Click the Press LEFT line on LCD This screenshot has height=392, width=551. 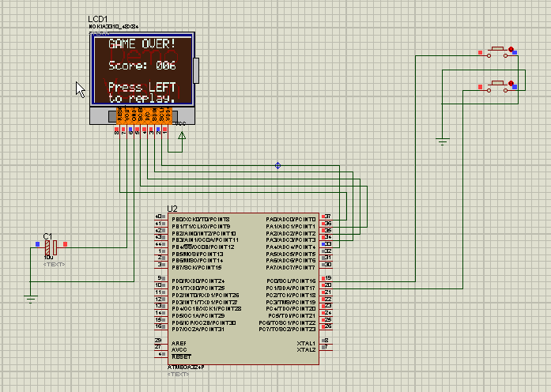coord(142,87)
